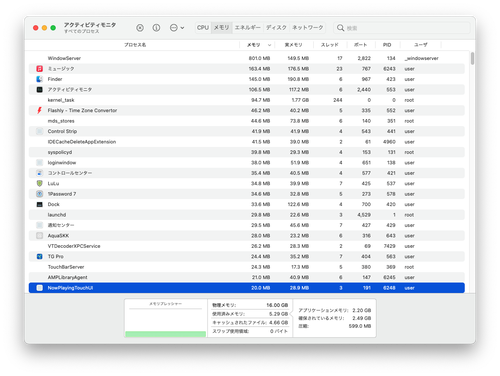This screenshot has height=376, width=500.
Task: Open the more actions ellipsis dropdown
Action: point(177,28)
